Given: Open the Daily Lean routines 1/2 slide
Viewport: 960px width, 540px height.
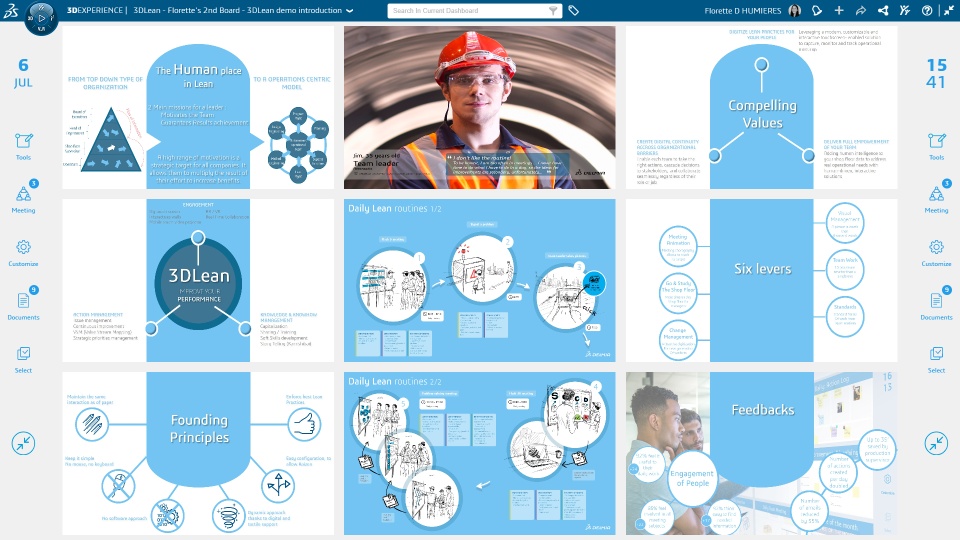Looking at the screenshot, I should click(x=479, y=280).
